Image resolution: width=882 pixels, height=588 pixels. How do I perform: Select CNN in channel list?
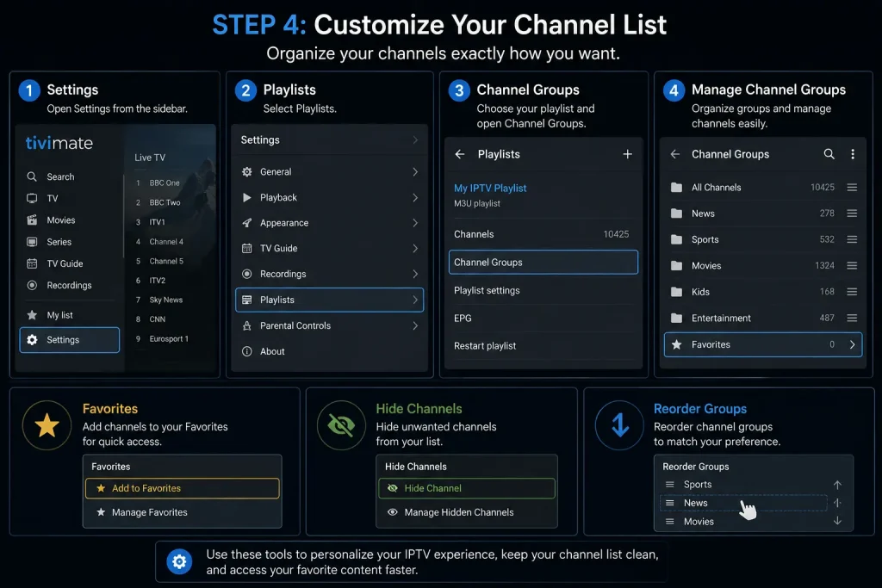[x=152, y=319]
